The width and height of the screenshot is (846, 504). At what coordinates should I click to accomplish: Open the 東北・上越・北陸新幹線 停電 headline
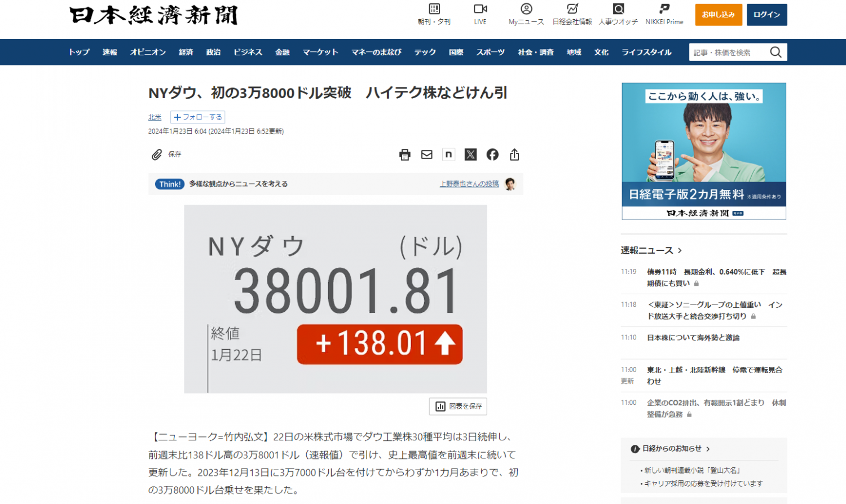715,375
